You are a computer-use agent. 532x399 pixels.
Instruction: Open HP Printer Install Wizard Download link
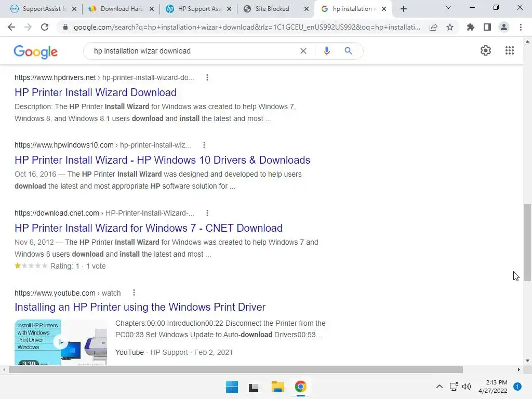(x=96, y=92)
